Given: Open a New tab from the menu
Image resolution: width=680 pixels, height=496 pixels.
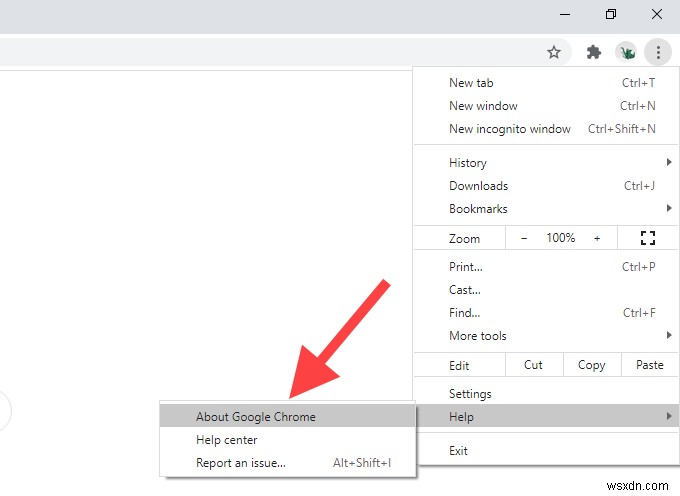Looking at the screenshot, I should (546, 83).
